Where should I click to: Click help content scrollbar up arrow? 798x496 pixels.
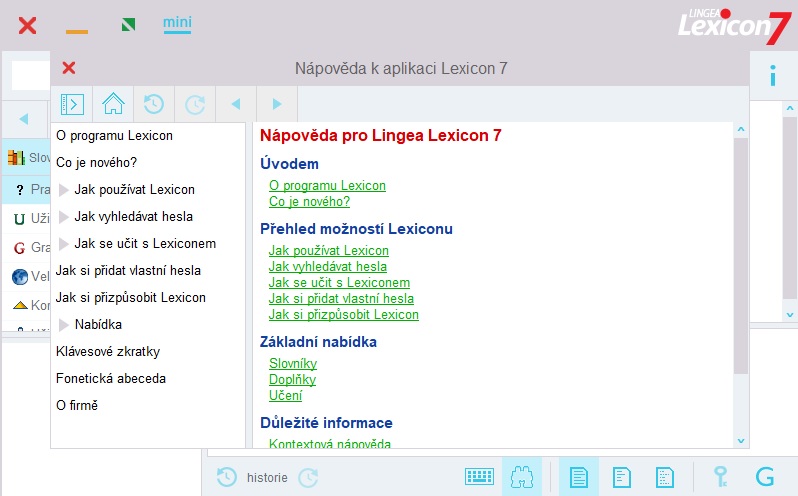(x=741, y=130)
